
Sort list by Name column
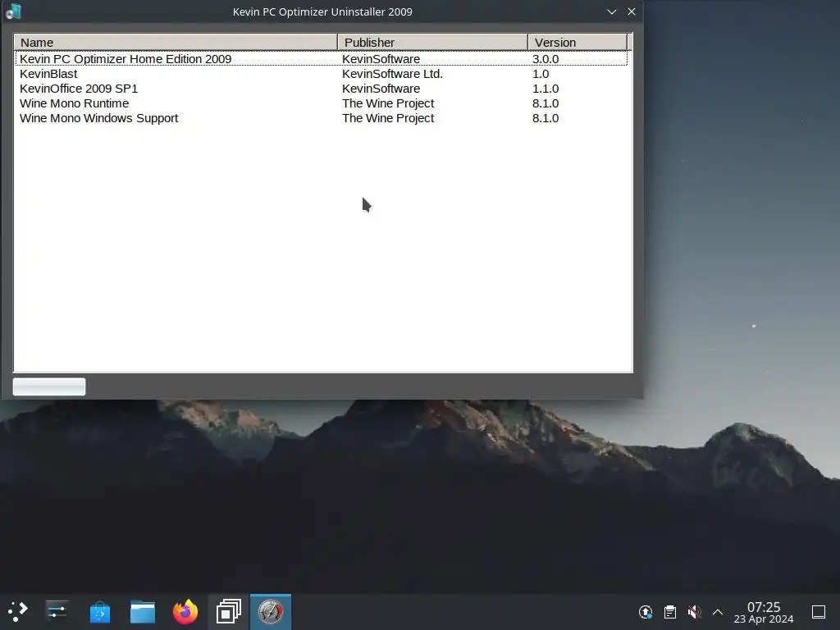pyautogui.click(x=176, y=43)
